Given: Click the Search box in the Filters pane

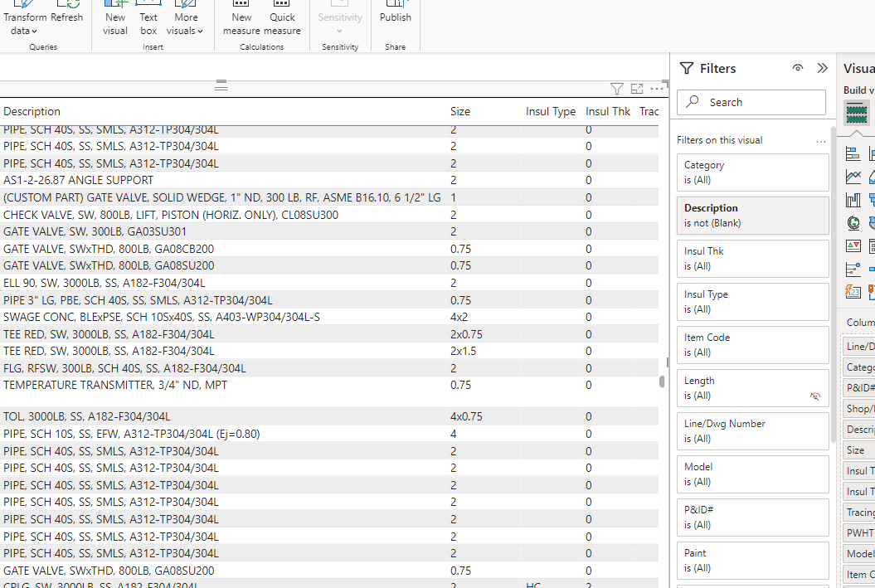Looking at the screenshot, I should click(x=751, y=102).
